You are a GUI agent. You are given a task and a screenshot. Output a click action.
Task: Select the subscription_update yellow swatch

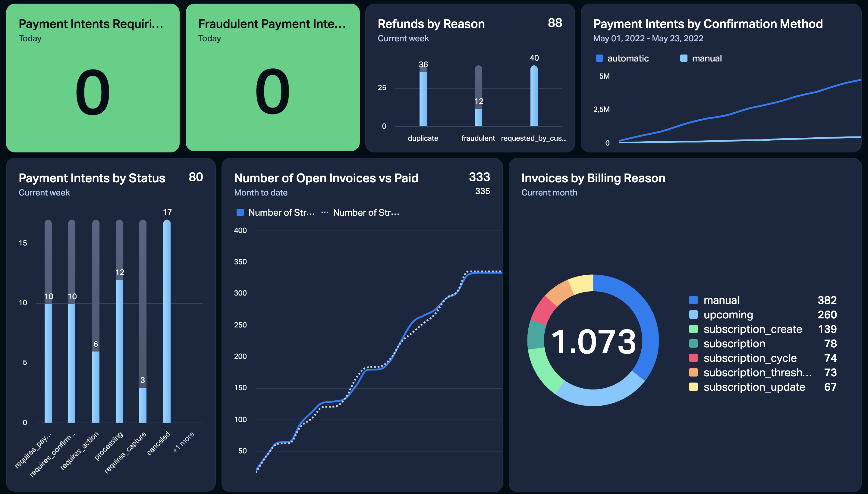pos(693,387)
